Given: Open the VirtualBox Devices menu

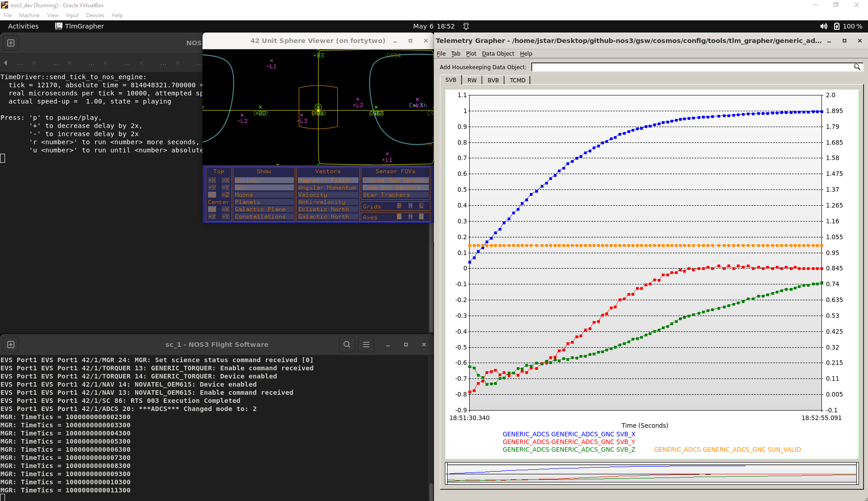Looking at the screenshot, I should [95, 15].
